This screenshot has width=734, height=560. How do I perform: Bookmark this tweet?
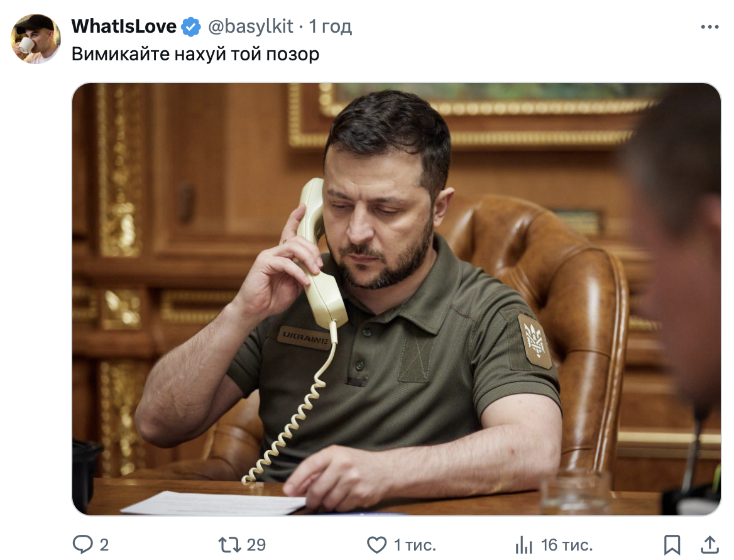point(672,544)
